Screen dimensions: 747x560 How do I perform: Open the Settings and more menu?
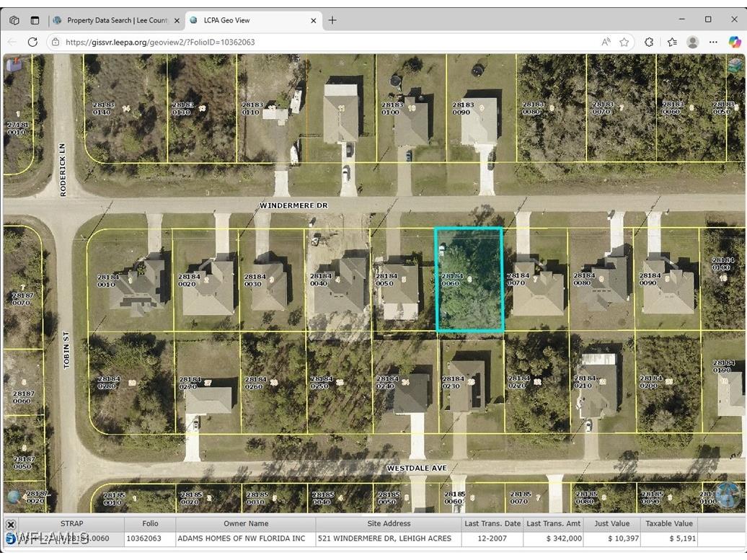click(x=713, y=42)
